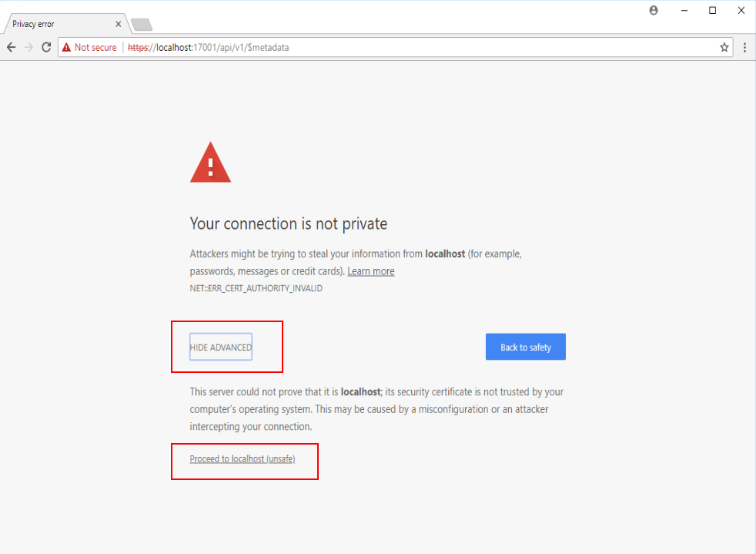
Task: Open the user profile icon
Action: 654,11
